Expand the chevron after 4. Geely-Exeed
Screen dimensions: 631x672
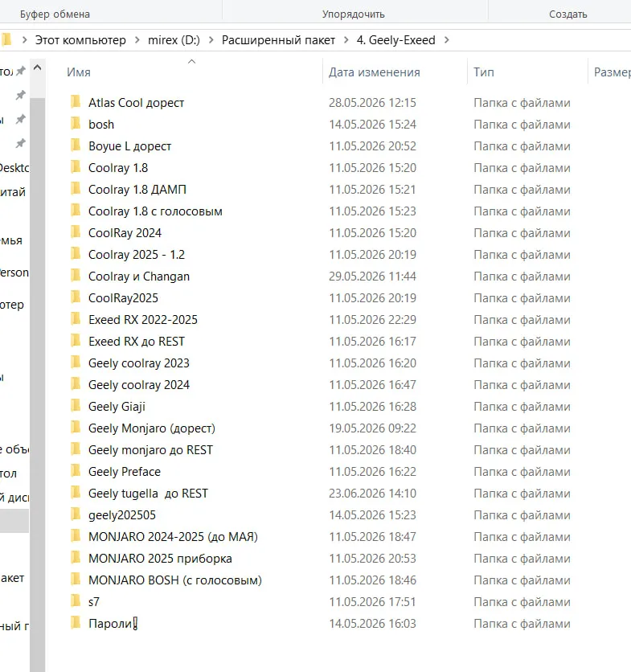coord(447,40)
